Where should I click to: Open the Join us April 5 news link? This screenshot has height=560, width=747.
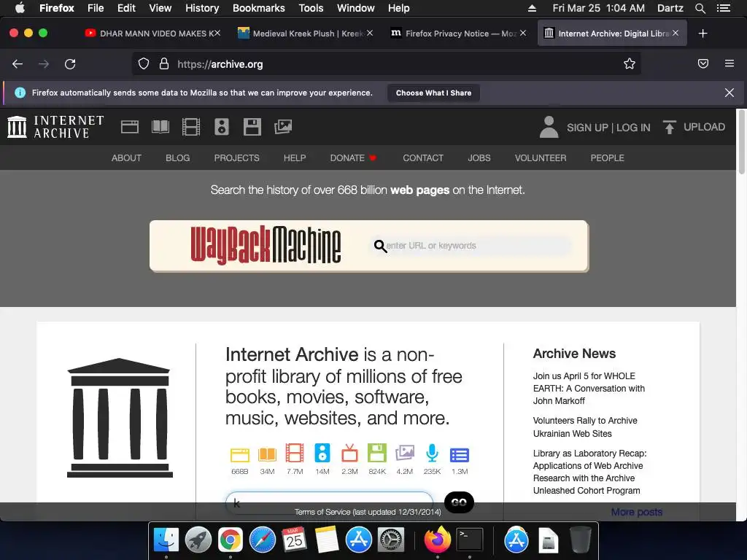(x=589, y=389)
